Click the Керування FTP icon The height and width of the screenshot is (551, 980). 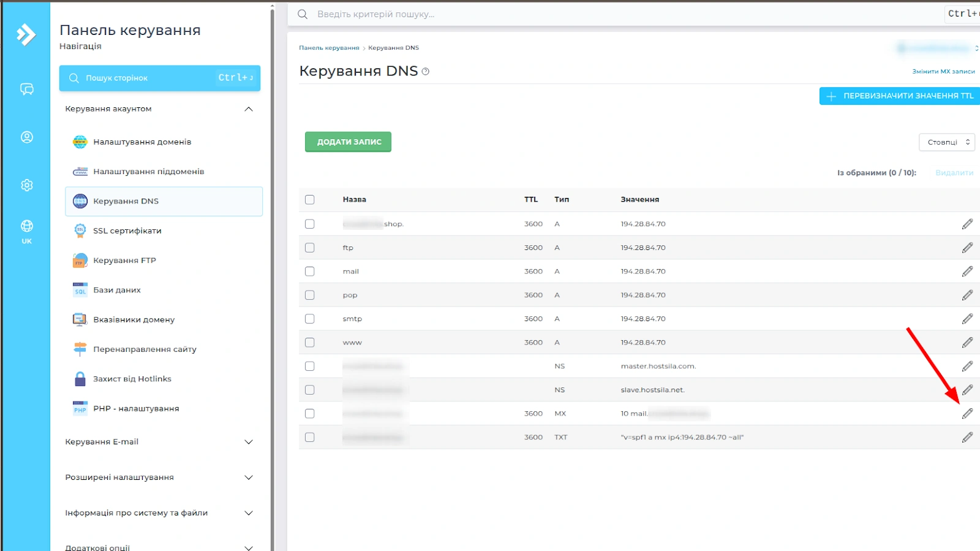[x=80, y=260]
